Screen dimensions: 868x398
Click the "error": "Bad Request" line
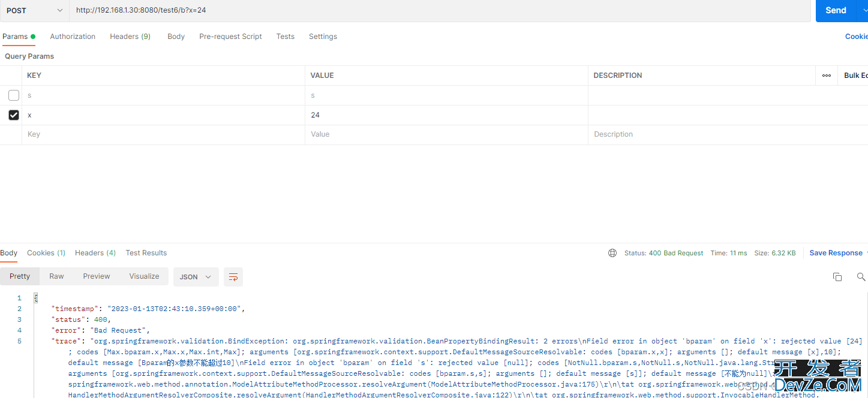(x=101, y=330)
